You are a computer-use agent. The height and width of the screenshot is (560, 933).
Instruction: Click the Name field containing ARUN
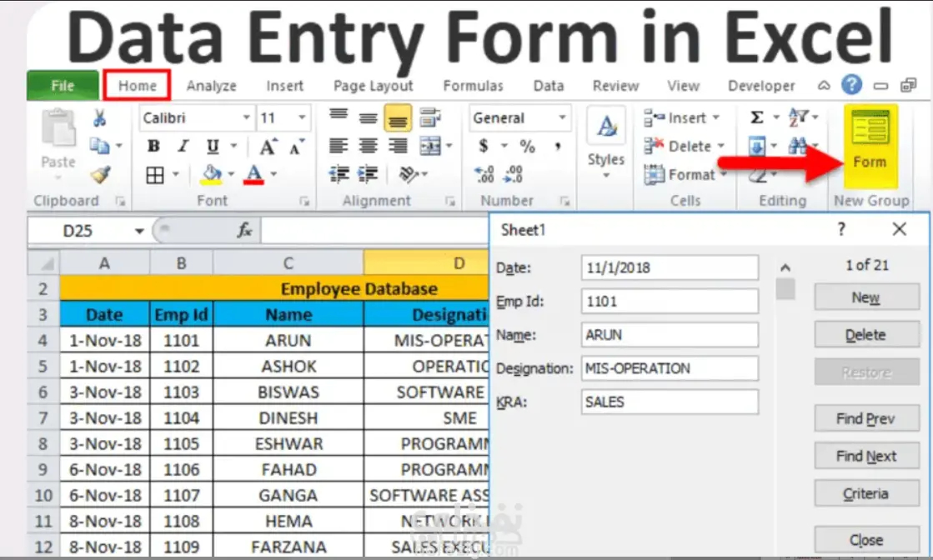670,335
